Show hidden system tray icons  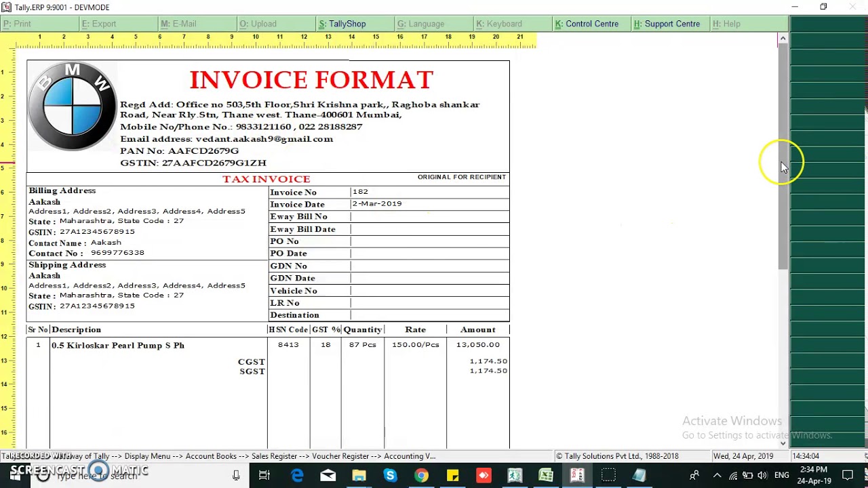pyautogui.click(x=717, y=475)
